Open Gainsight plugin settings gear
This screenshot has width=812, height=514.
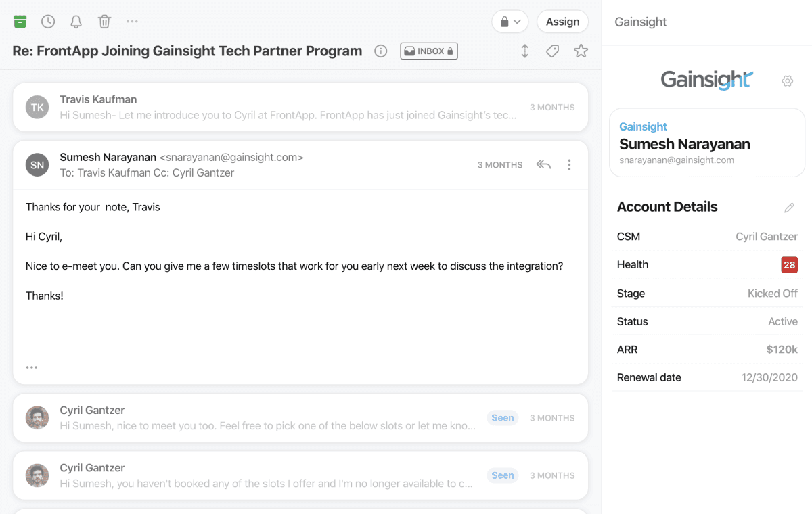point(787,80)
